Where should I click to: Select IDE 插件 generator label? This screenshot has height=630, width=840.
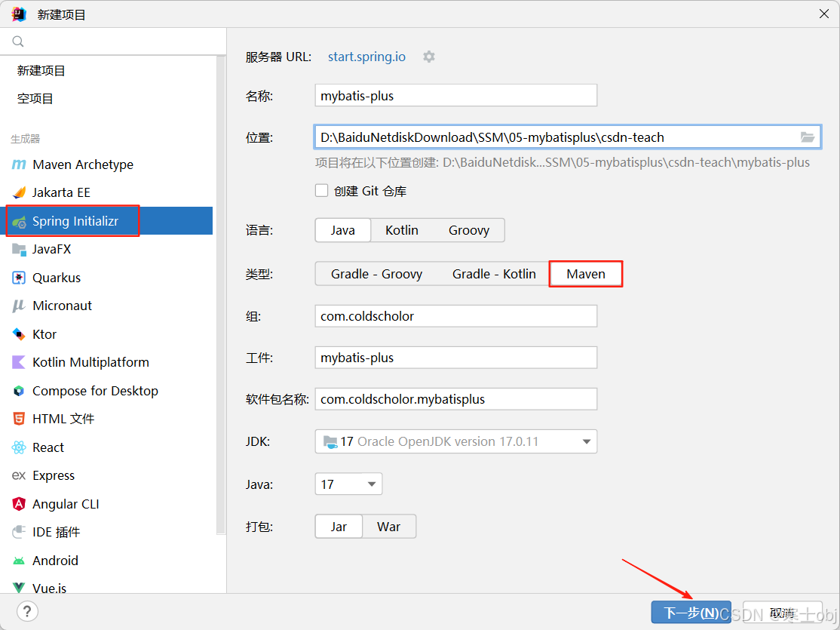[x=57, y=532]
